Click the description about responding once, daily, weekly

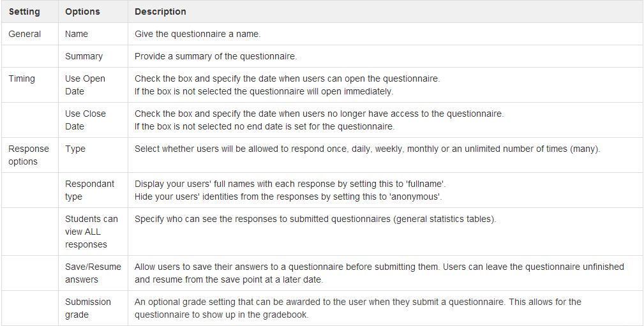[368, 149]
